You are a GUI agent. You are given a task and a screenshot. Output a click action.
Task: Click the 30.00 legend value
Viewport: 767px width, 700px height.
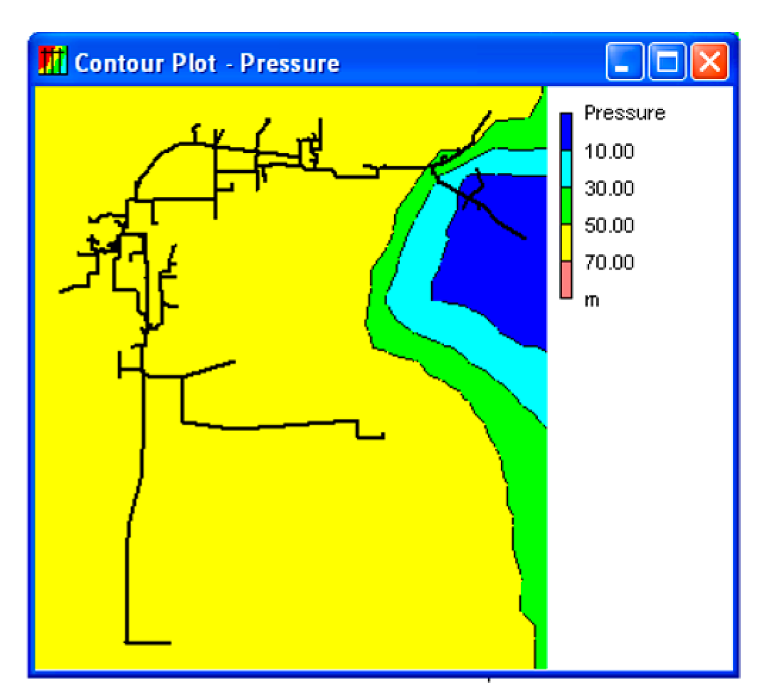pos(609,189)
